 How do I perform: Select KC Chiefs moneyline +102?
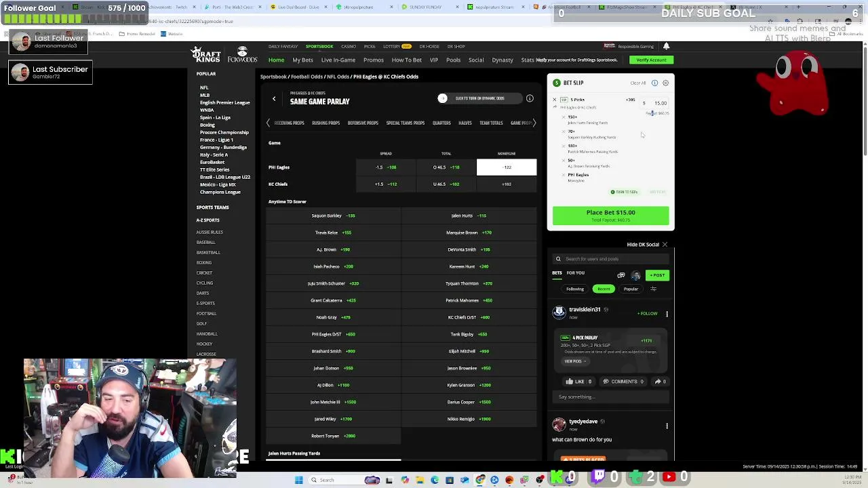coord(507,184)
